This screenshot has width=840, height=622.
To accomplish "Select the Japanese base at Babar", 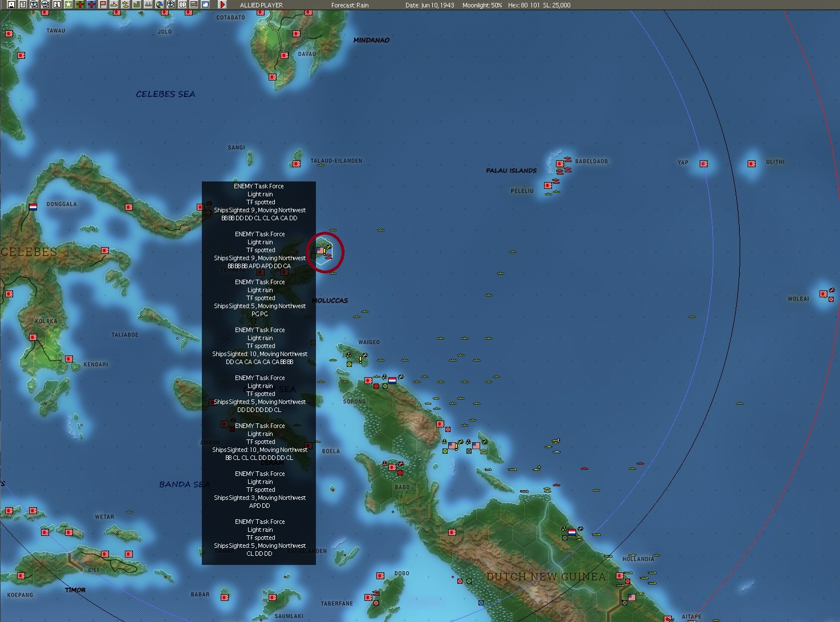I will click(225, 597).
